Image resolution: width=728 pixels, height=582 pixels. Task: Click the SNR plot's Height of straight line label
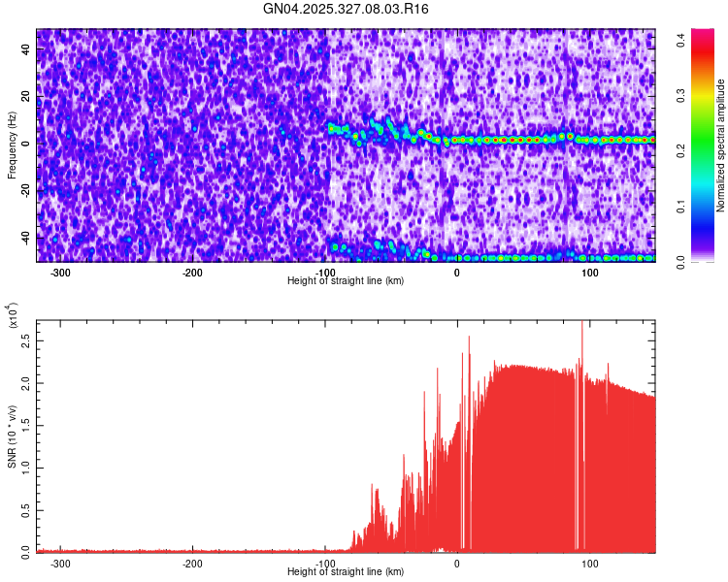pos(346,571)
